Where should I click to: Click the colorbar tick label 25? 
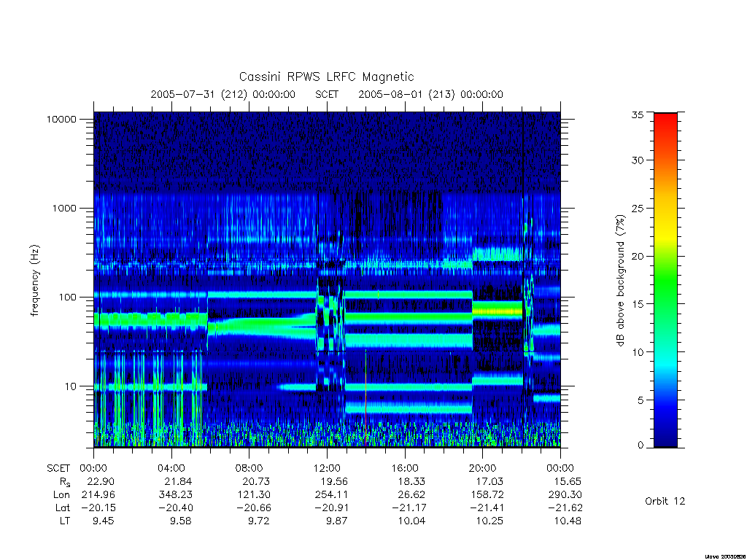click(638, 209)
